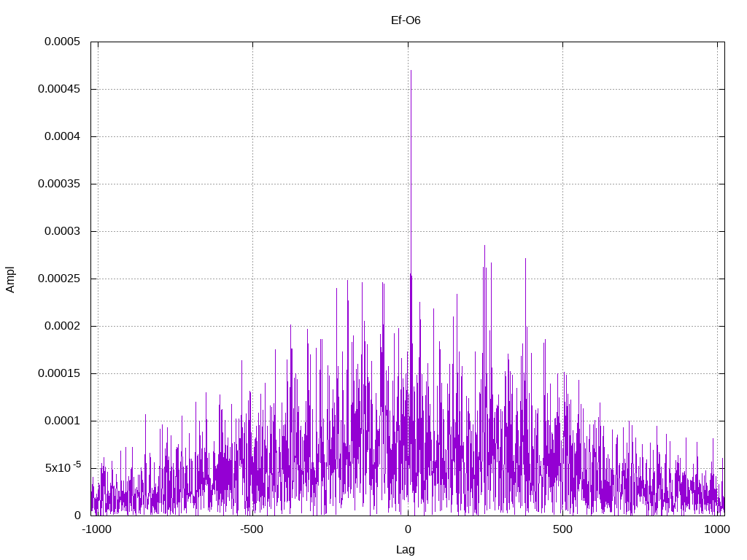Click the -1000 x-axis tick label
Viewport: 747px width, 560px height.
(97, 529)
